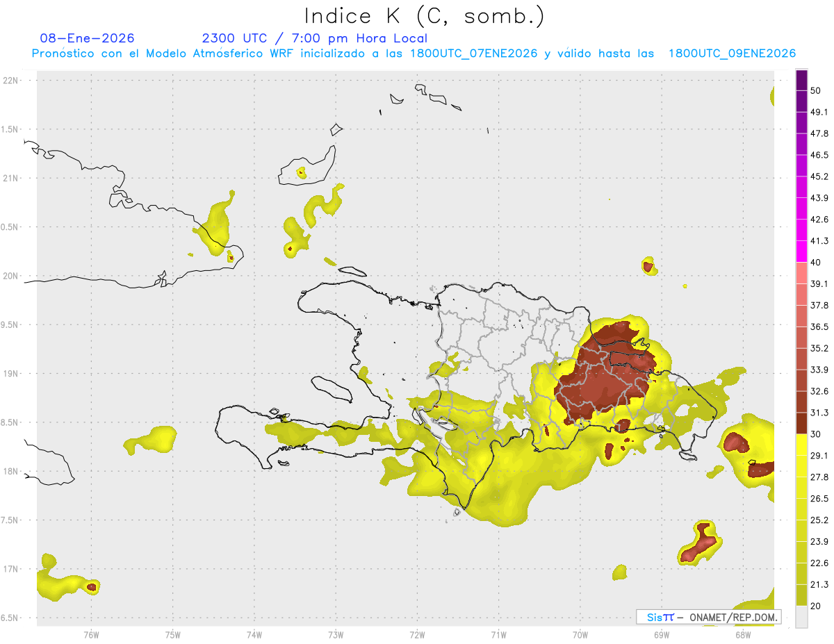Click the color scale value '43.9'

pyautogui.click(x=819, y=198)
